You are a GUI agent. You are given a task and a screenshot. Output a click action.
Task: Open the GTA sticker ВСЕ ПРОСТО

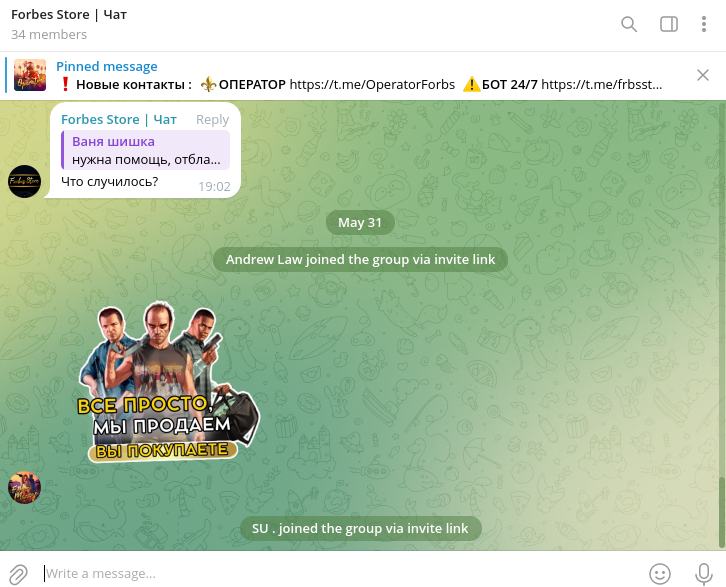tap(169, 382)
